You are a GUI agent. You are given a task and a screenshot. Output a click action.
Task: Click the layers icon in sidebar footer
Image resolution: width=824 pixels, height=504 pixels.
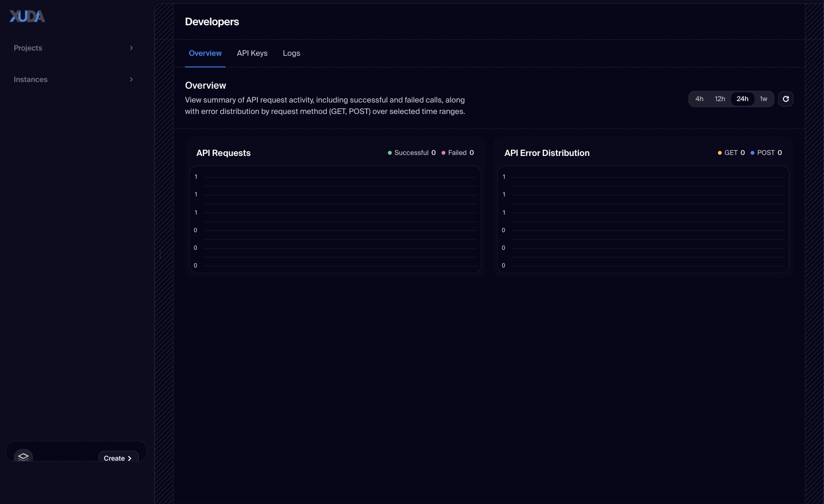[23, 456]
